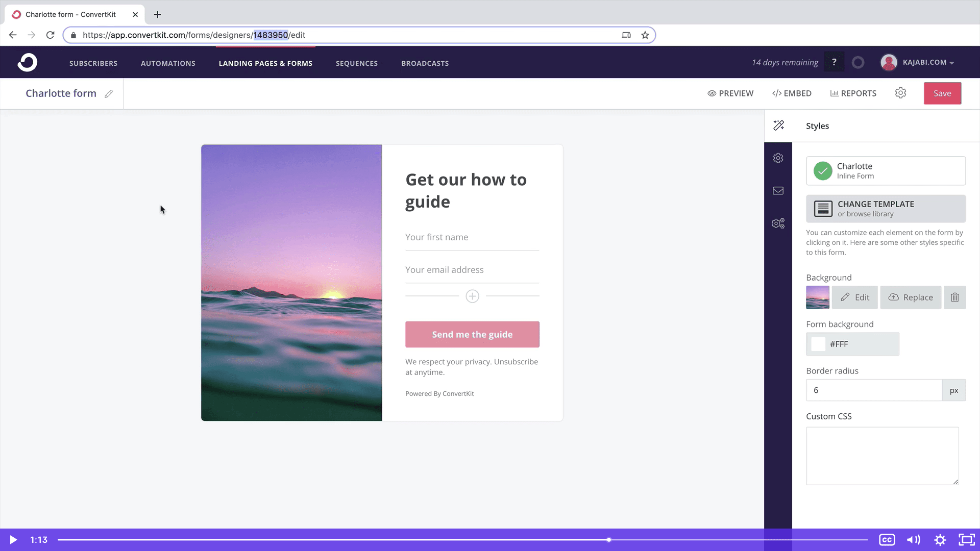Click the Border radius input field

point(874,390)
